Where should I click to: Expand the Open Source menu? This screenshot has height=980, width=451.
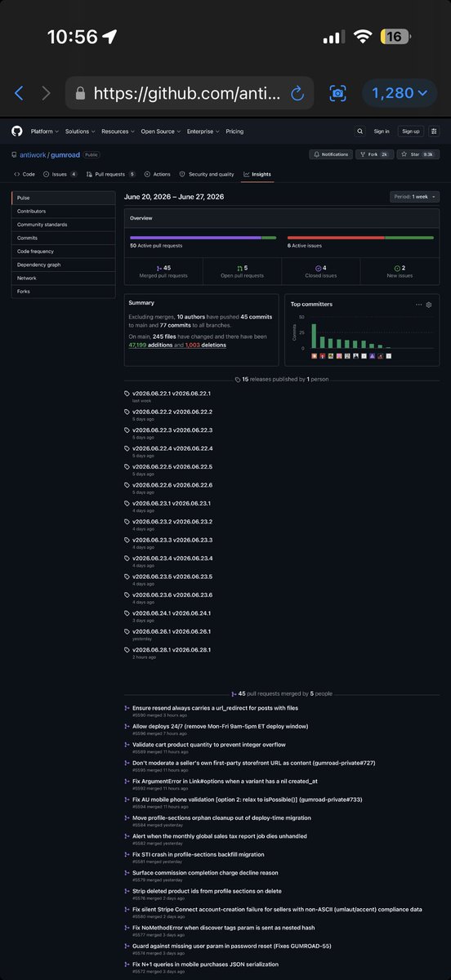click(160, 131)
